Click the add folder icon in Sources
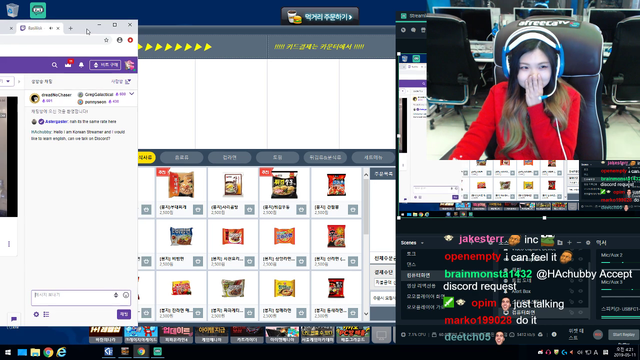This screenshot has width=640, height=360. [x=560, y=242]
